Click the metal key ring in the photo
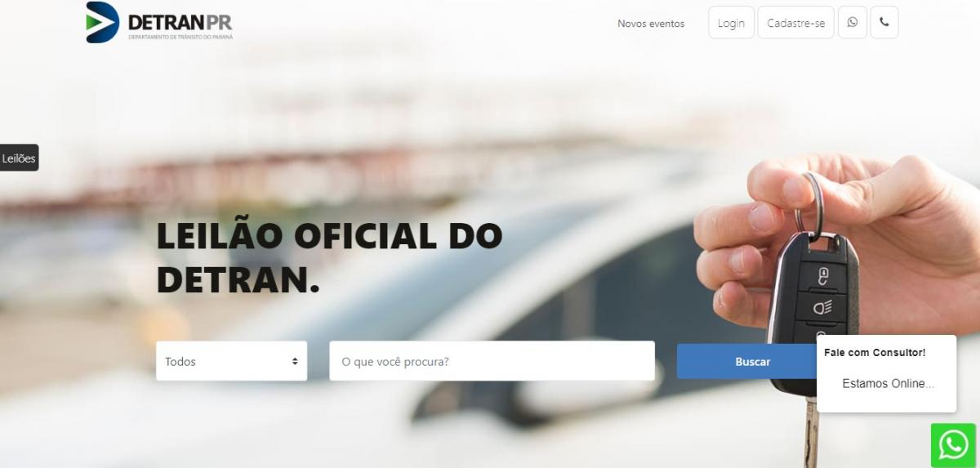This screenshot has height=468, width=980. coord(810,204)
